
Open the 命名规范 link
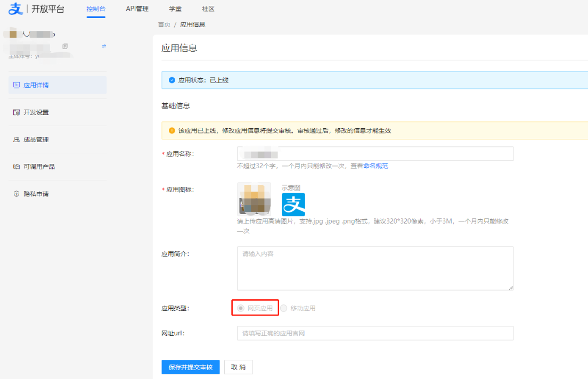tap(375, 166)
